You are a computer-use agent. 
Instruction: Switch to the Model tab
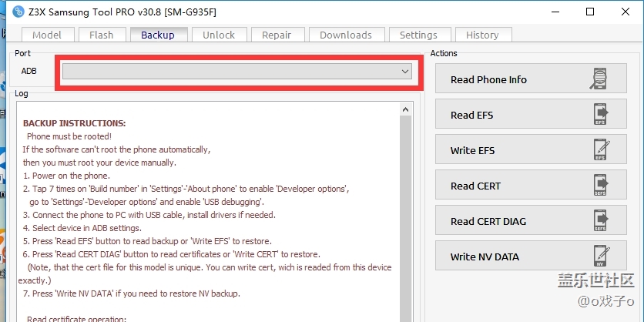click(47, 35)
